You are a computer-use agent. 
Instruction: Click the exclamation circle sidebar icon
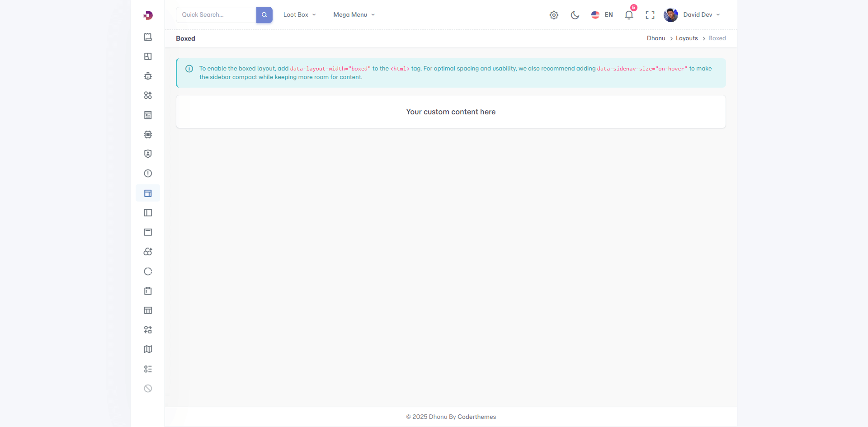click(148, 174)
